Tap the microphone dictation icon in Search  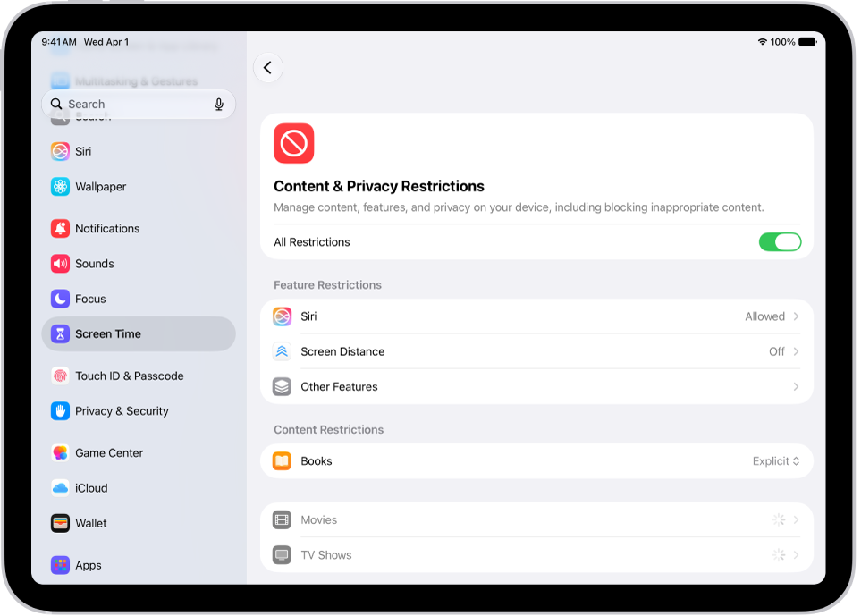tap(218, 104)
